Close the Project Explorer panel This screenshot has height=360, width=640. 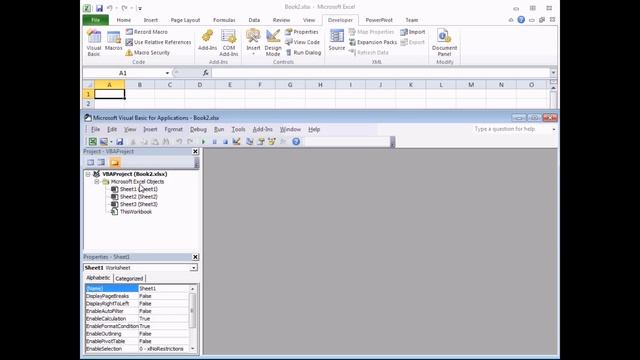pos(195,151)
